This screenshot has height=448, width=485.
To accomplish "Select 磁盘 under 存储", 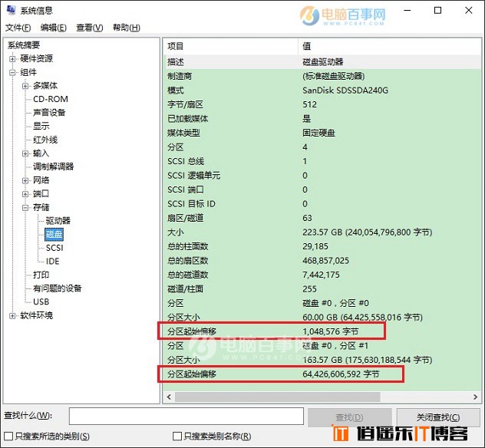I will pyautogui.click(x=54, y=235).
